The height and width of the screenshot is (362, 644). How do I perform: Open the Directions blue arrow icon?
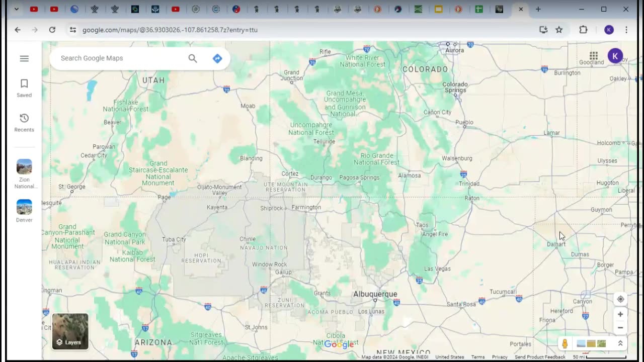coord(217,58)
